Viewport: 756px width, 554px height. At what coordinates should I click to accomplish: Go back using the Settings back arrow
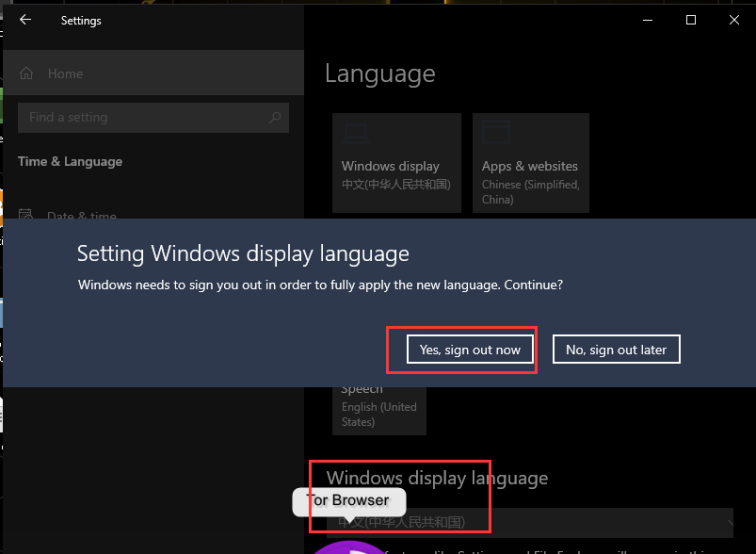25,20
